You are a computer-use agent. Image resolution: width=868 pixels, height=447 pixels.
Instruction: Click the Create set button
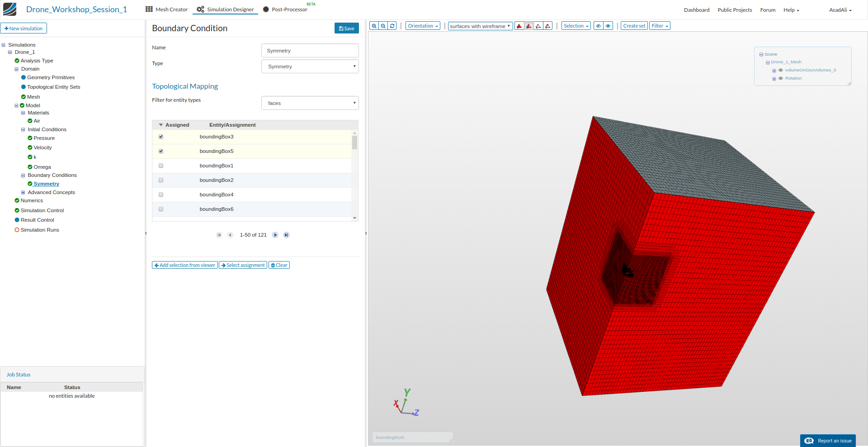point(634,26)
